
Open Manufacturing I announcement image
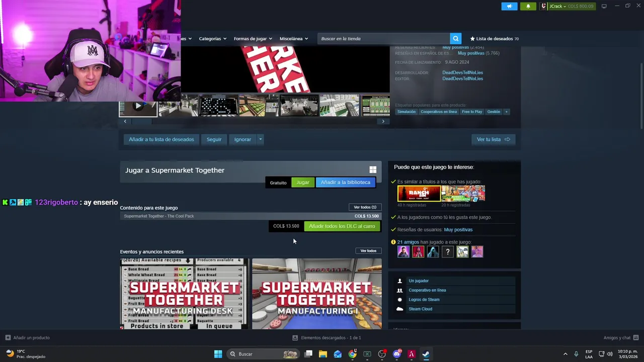[316, 294]
